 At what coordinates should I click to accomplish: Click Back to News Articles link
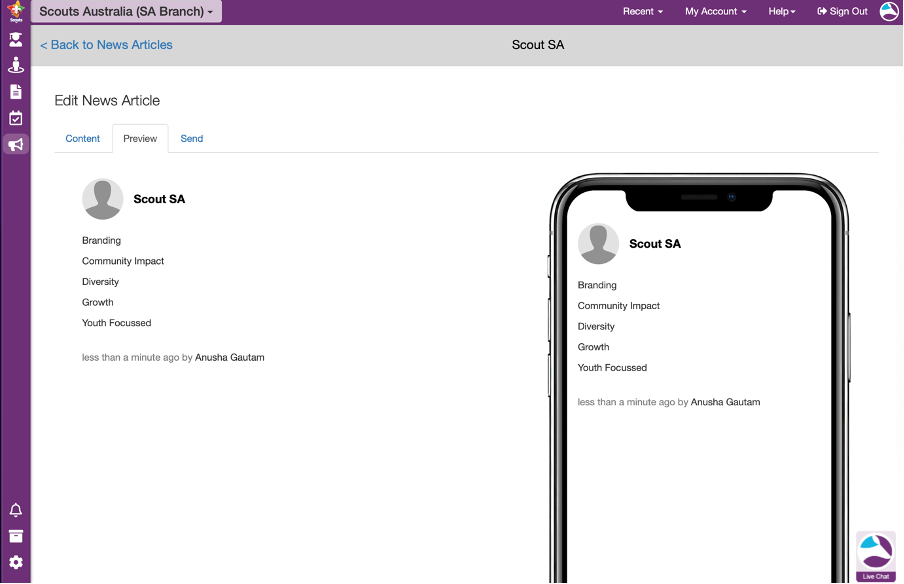(x=106, y=45)
